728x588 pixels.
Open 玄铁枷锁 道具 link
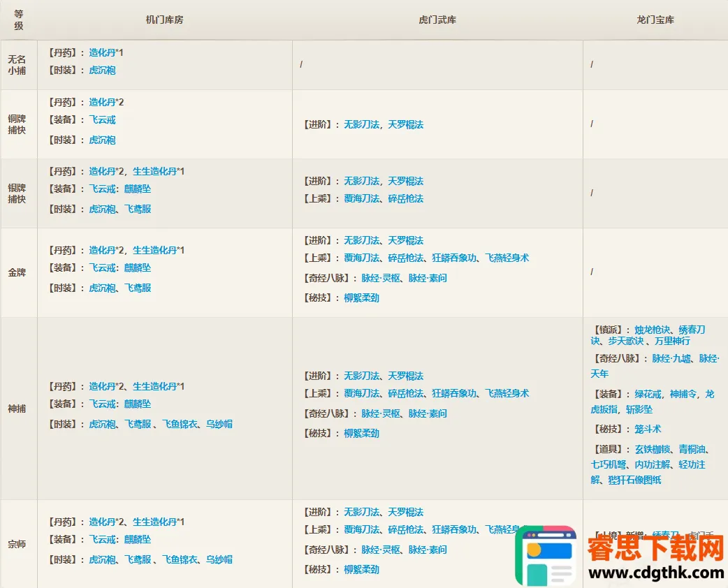(x=653, y=450)
